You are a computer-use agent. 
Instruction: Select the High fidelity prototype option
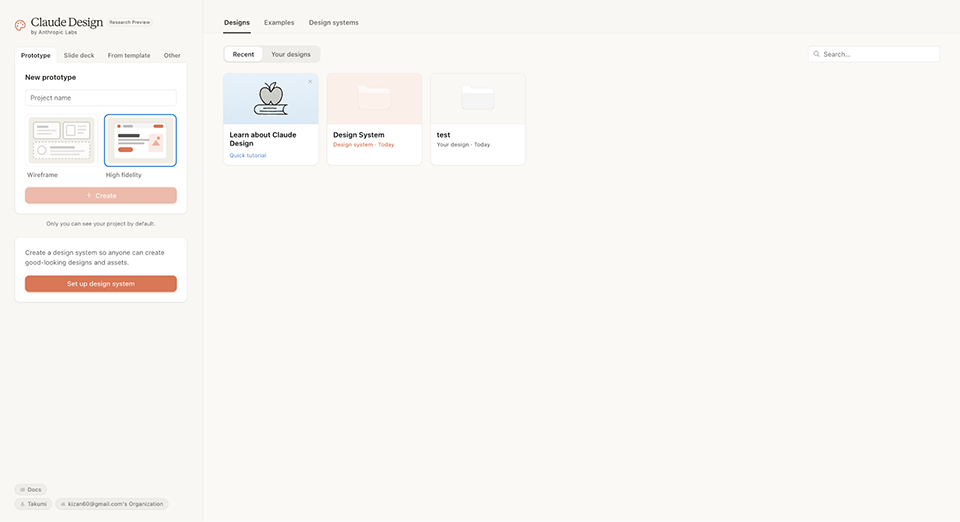click(x=140, y=141)
